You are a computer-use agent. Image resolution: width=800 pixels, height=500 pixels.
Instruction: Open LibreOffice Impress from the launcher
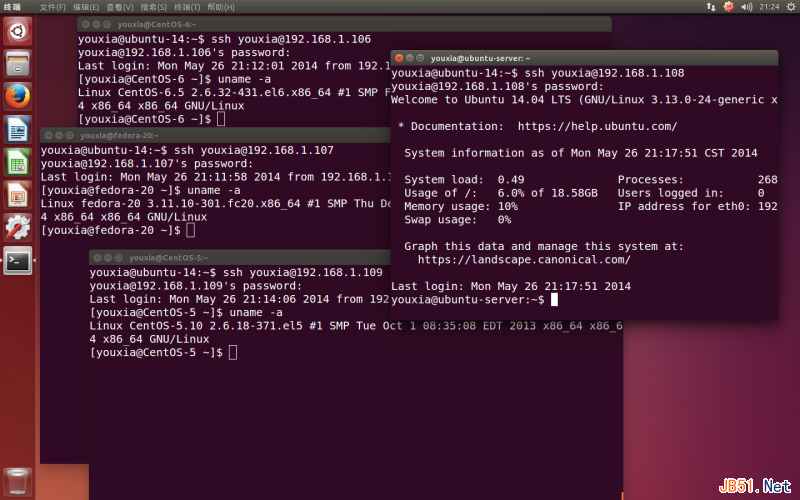[x=18, y=195]
